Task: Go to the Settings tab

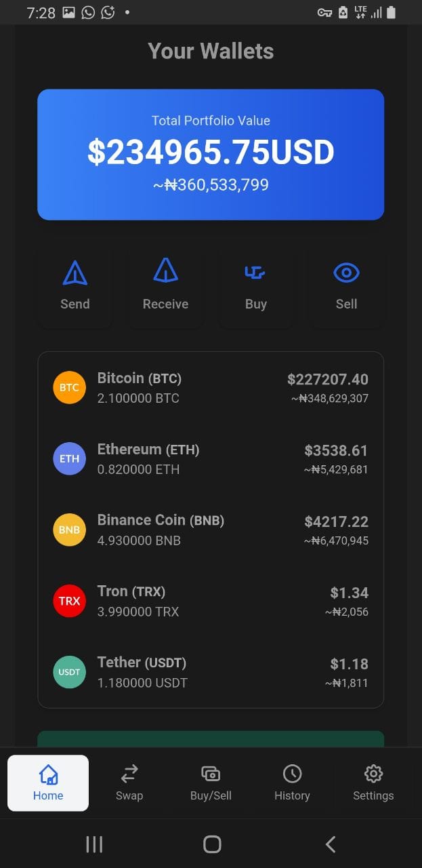Action: [x=373, y=783]
